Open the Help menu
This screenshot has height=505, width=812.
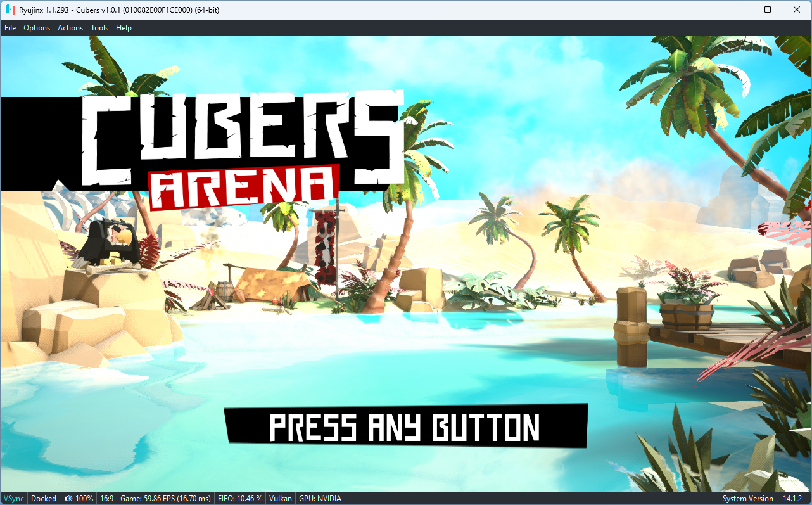pyautogui.click(x=124, y=27)
